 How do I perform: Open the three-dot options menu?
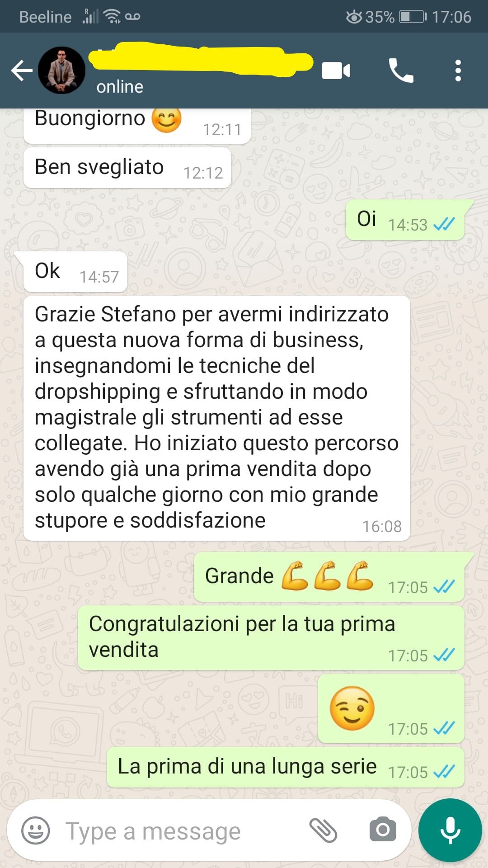point(458,71)
